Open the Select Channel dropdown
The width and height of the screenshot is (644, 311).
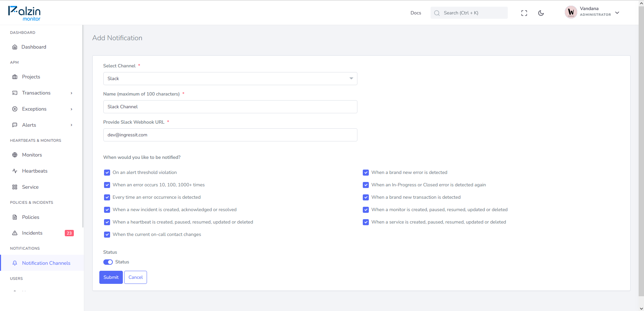pyautogui.click(x=230, y=78)
